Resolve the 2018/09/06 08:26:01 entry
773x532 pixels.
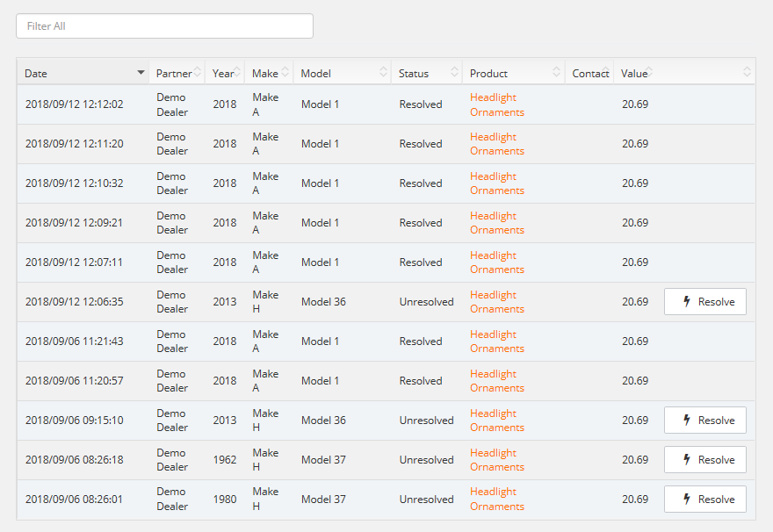coord(705,499)
